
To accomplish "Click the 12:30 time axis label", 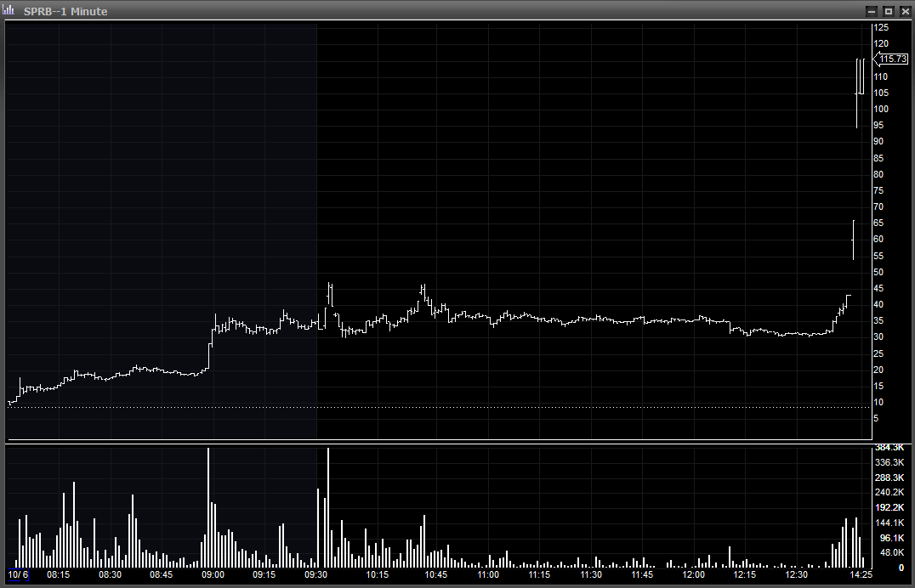I will 797,574.
